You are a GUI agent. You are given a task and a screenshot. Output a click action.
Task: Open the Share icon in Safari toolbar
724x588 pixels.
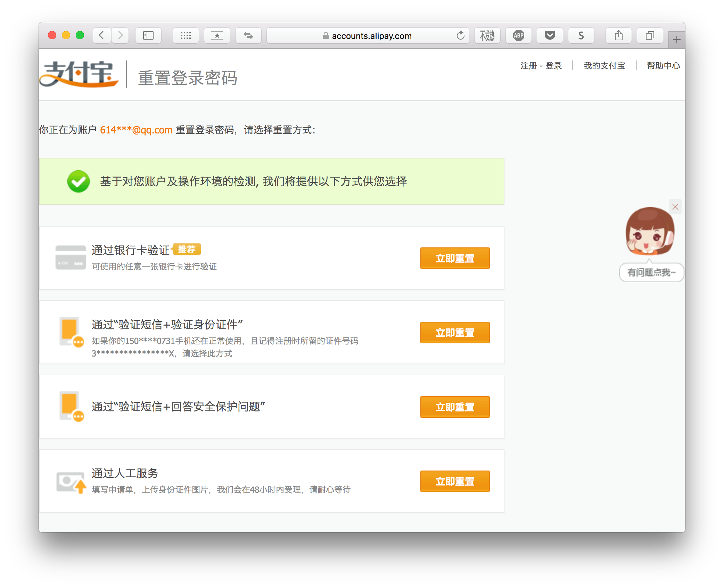[618, 35]
